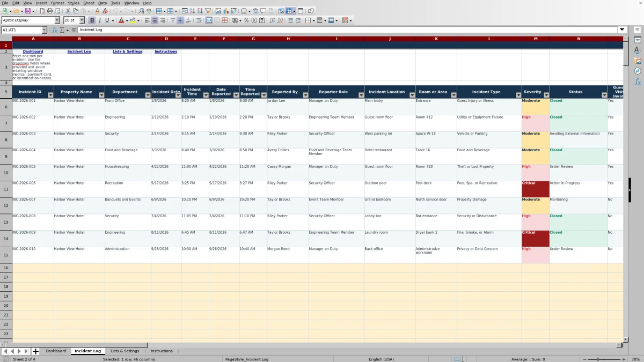Screen dimensions: 644x362
Task: Open the sidebar Properties panel icon
Action: 638,40
